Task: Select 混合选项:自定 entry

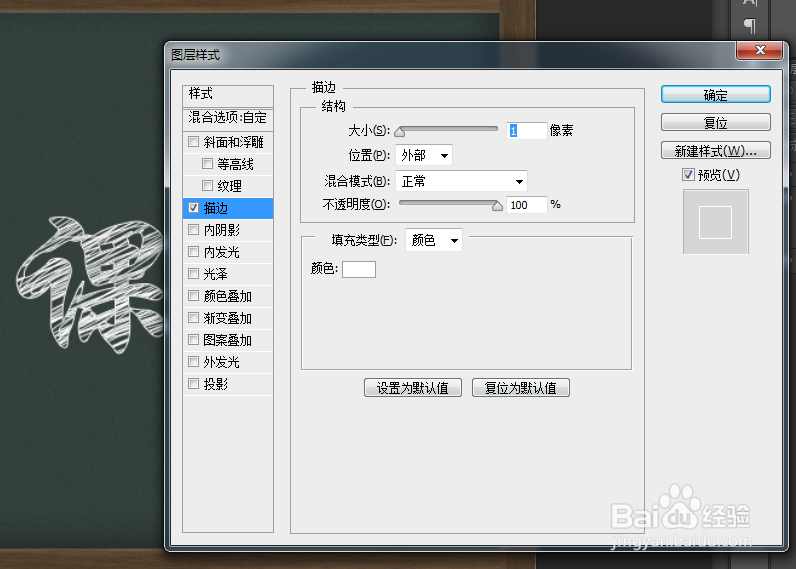Action: [x=228, y=118]
